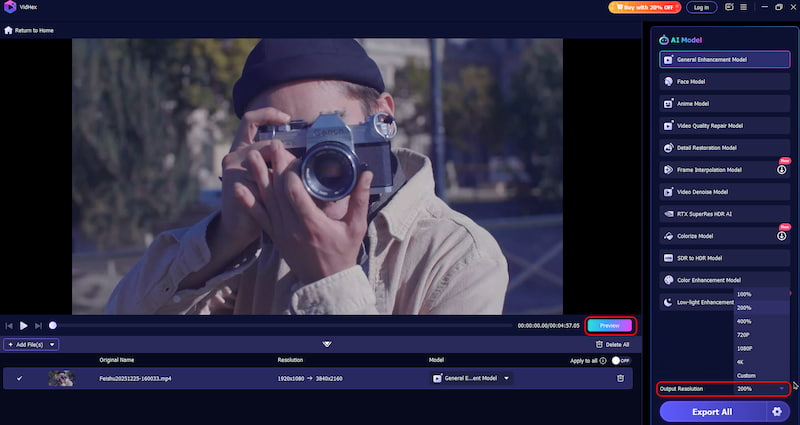This screenshot has height=425, width=800.
Task: Select the Face Model option
Action: [724, 81]
